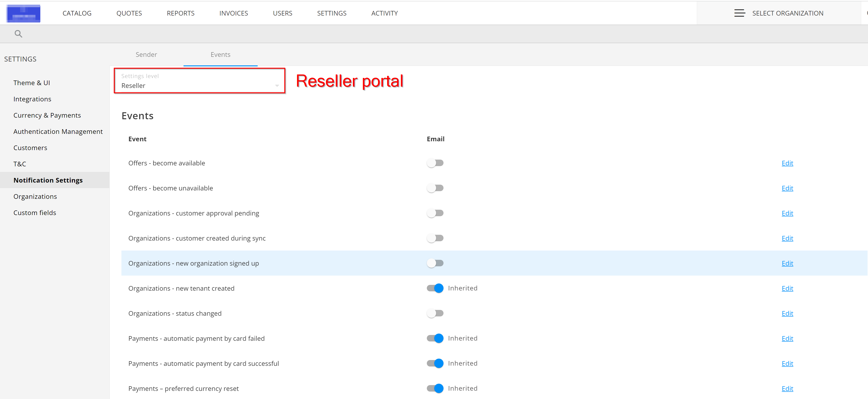
Task: Navigate to Invoices
Action: point(234,13)
